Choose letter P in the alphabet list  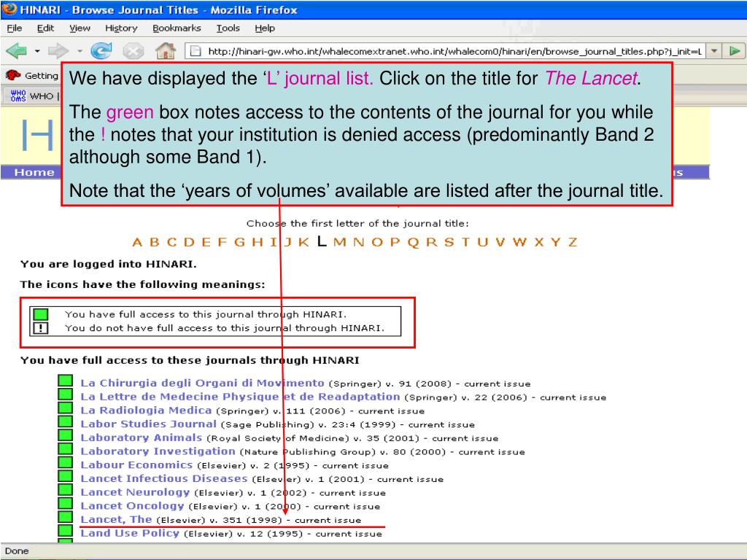click(x=395, y=242)
